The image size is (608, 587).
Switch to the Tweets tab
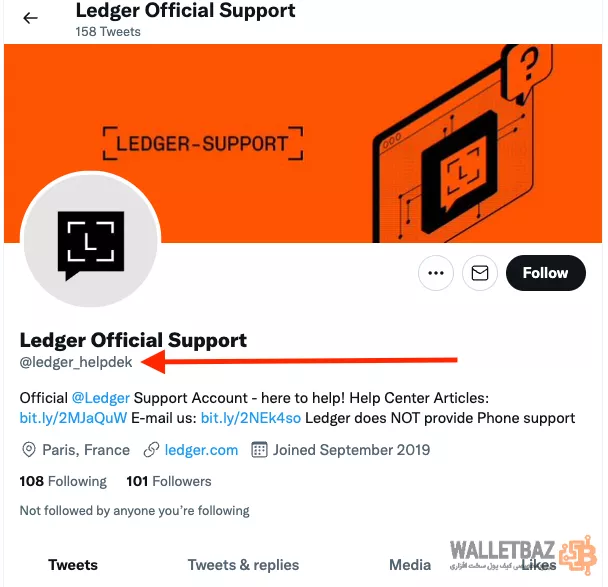[73, 565]
